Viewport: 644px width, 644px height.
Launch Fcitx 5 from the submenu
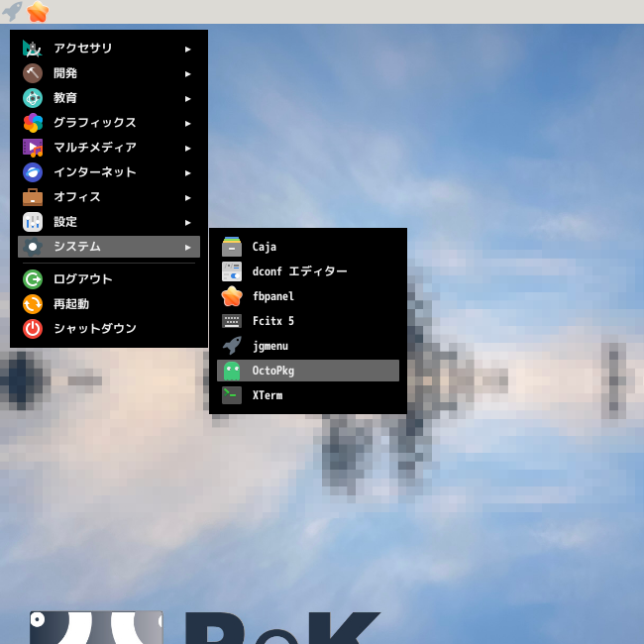(x=308, y=321)
